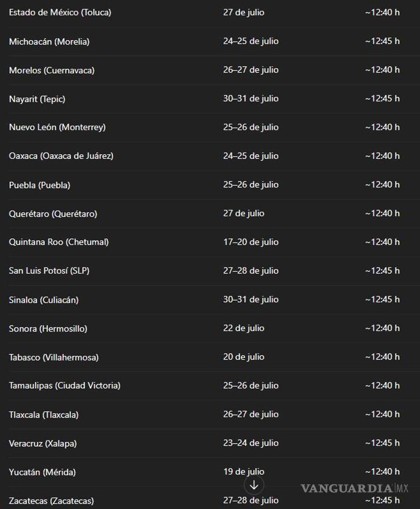Screen dimensions: 420x509
Task: Click the Veracruz (Xalapa) label
Action: (43, 443)
